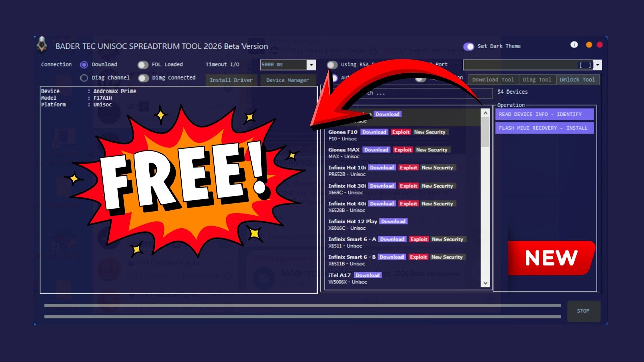This screenshot has height=362, width=644.
Task: Click FLASH MIUI RECOVERY - INSTALL button
Action: 544,128
